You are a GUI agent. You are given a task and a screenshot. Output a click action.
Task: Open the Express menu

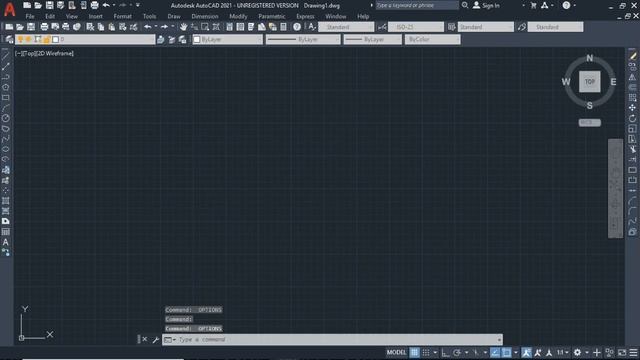point(305,16)
